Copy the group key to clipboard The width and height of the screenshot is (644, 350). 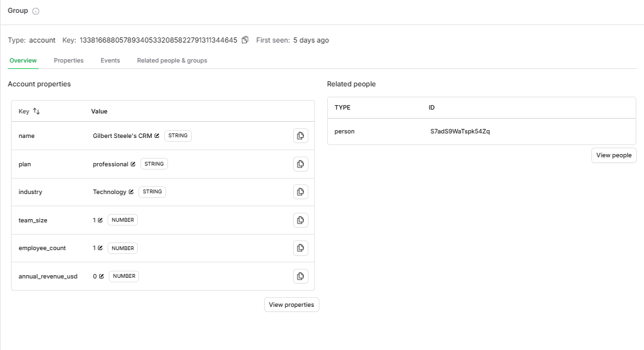[245, 40]
